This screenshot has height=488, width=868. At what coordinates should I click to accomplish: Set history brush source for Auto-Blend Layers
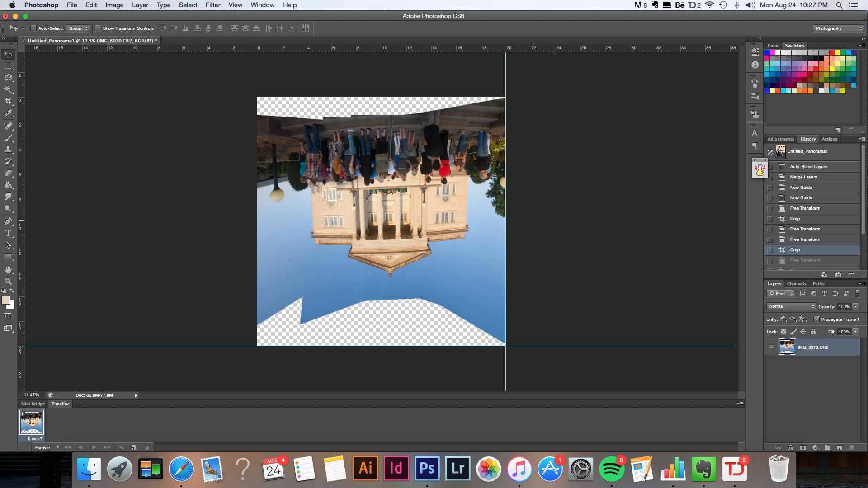coord(770,167)
